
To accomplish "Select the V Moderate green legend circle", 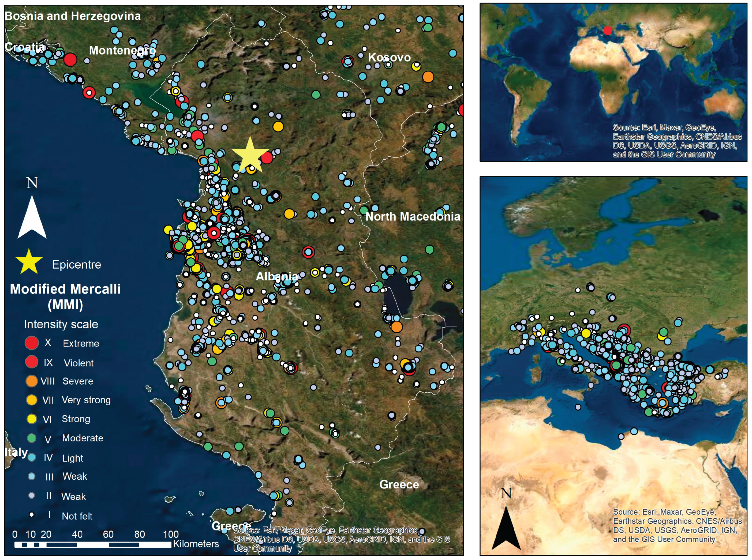I will click(x=32, y=438).
